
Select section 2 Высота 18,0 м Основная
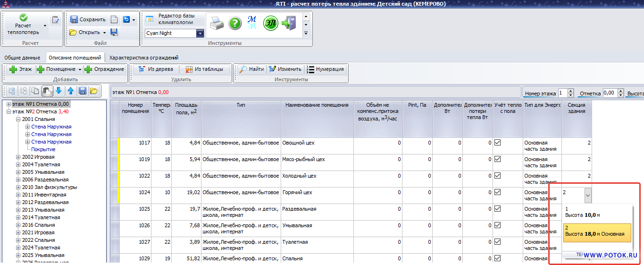point(597,232)
